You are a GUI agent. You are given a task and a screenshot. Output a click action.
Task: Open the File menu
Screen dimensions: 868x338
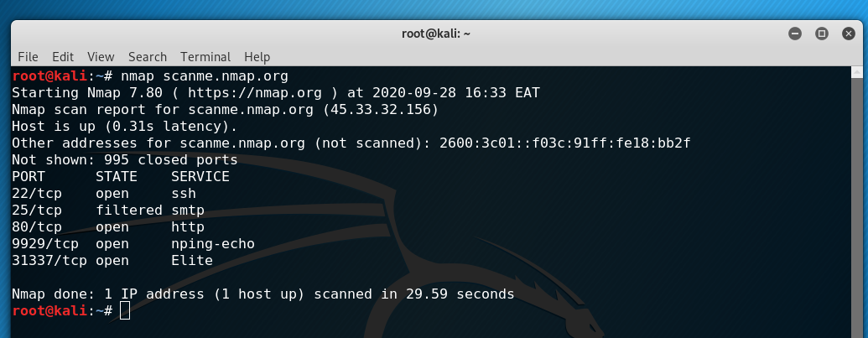[28, 57]
